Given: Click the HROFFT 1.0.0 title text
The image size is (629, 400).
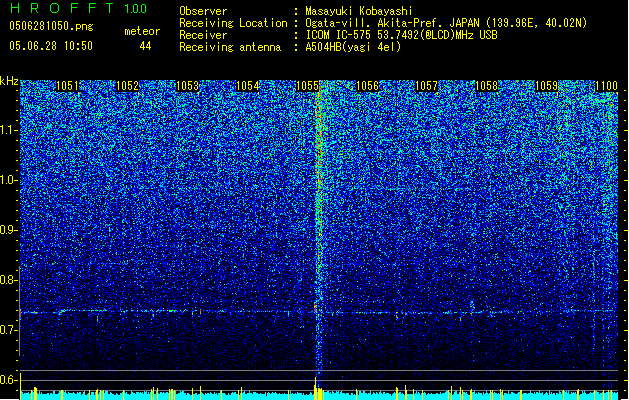Looking at the screenshot, I should pyautogui.click(x=79, y=8).
